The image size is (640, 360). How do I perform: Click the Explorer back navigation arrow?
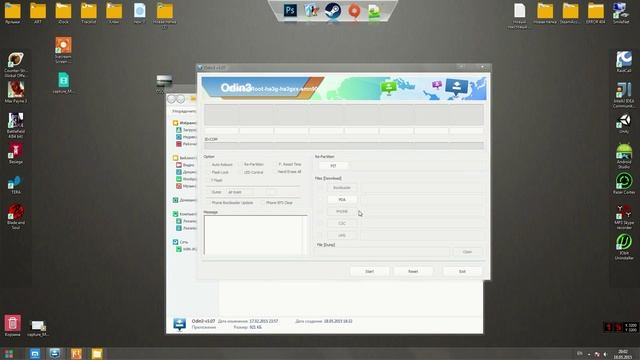point(171,99)
